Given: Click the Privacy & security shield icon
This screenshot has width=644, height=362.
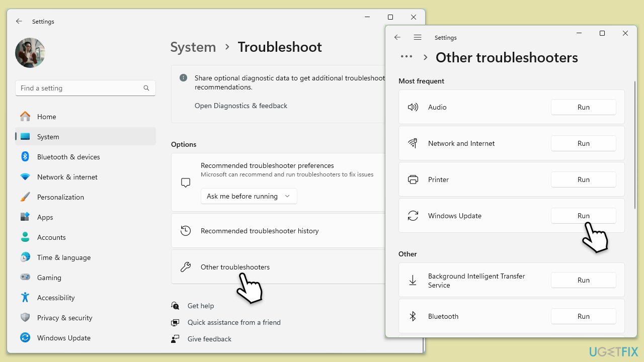Looking at the screenshot, I should point(25,318).
